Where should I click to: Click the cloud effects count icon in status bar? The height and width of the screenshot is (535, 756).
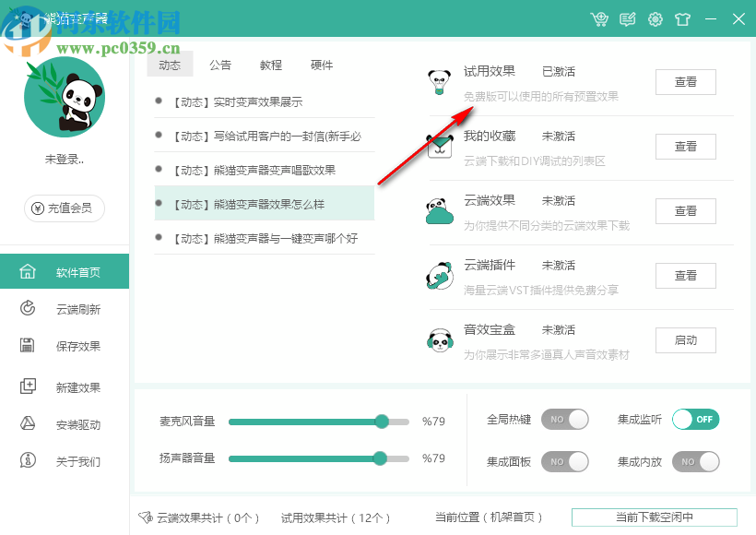coord(145,517)
